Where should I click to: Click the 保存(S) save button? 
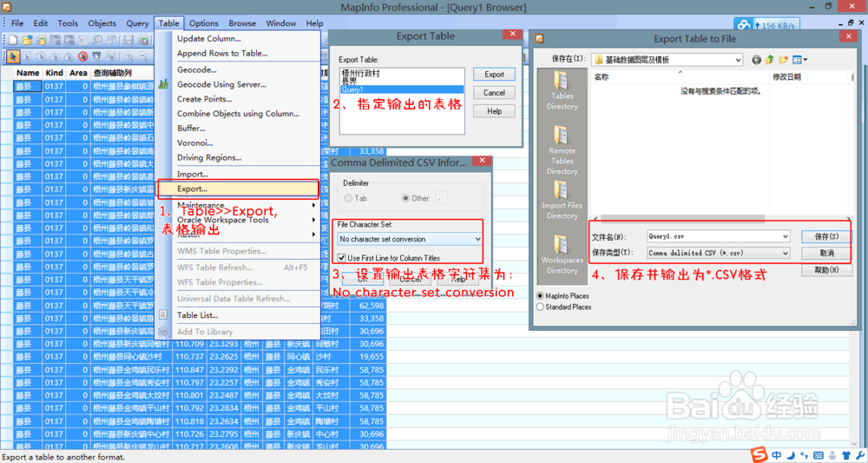[x=826, y=236]
